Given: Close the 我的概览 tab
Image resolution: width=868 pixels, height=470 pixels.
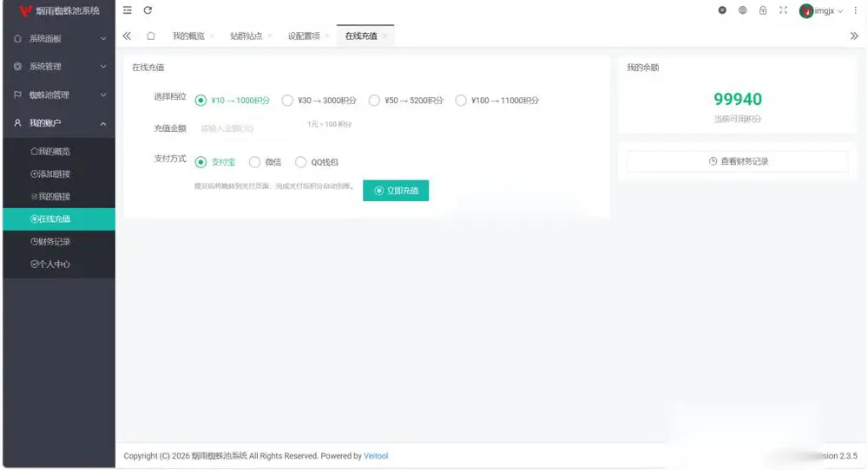Looking at the screenshot, I should pos(212,36).
